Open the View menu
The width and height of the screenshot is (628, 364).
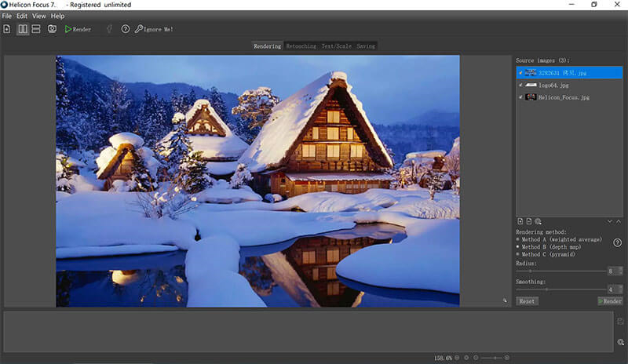coord(38,16)
